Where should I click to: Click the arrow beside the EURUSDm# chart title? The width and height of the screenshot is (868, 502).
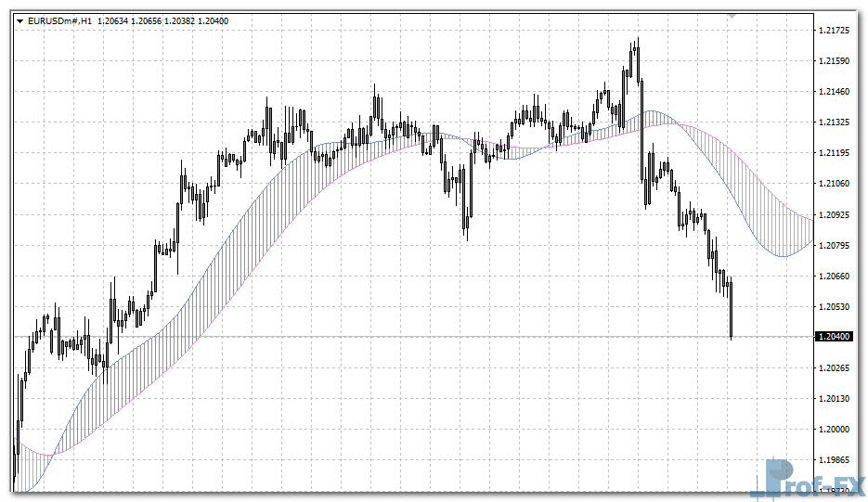pos(20,20)
